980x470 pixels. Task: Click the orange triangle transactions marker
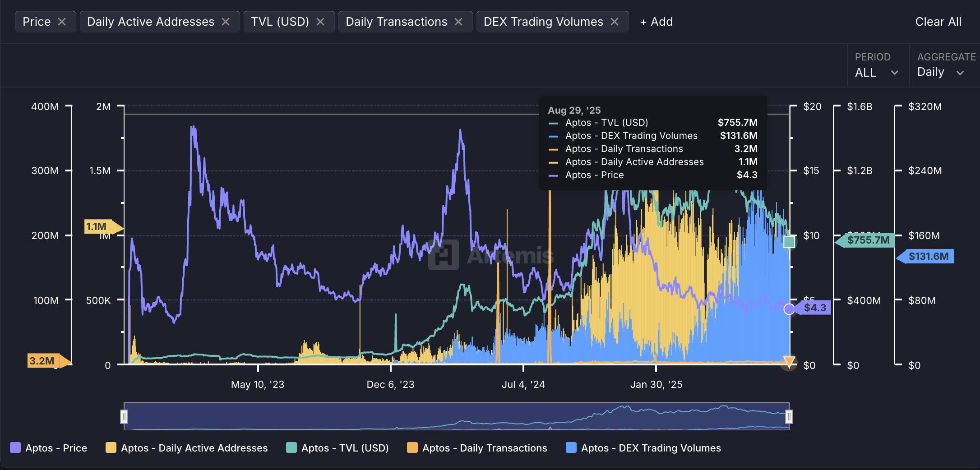click(789, 362)
